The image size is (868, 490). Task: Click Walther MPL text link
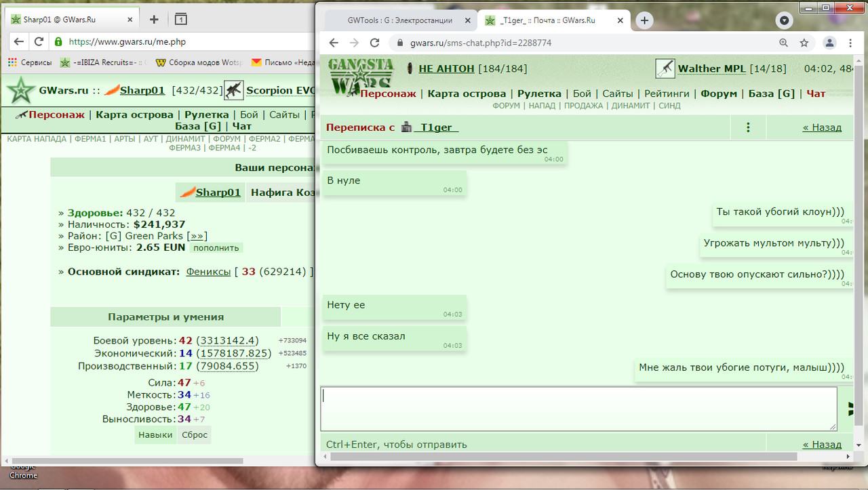[x=712, y=68]
